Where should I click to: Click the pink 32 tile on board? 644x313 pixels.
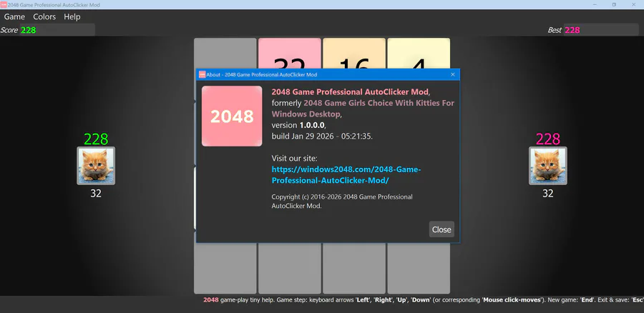[289, 54]
